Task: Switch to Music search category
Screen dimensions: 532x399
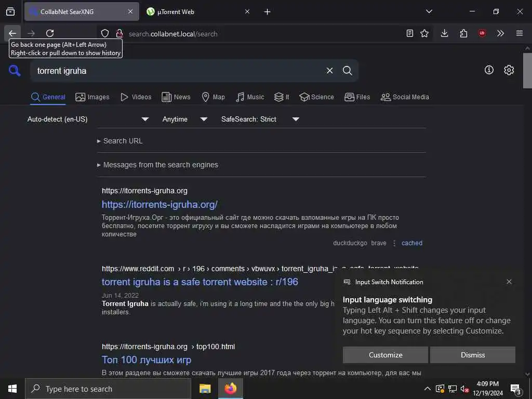Action: click(x=250, y=97)
